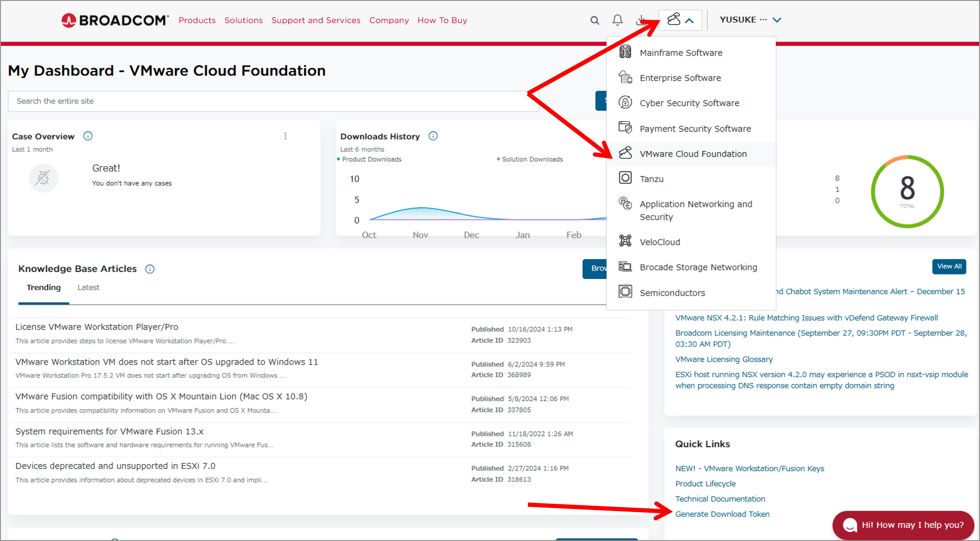Open NEW! VMware Workstation/Fusion Keys link
The width and height of the screenshot is (980, 541).
(749, 468)
